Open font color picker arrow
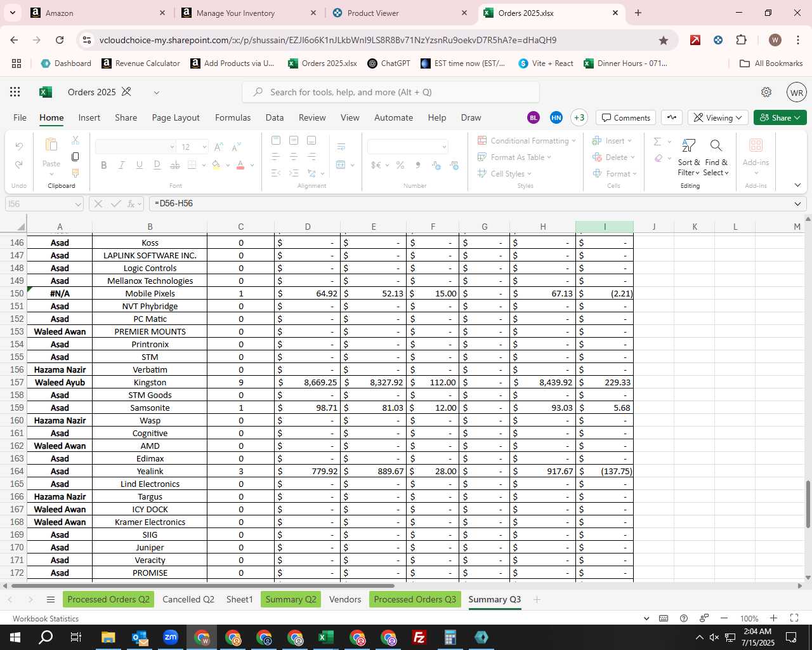Image resolution: width=812 pixels, height=650 pixels. tap(252, 165)
